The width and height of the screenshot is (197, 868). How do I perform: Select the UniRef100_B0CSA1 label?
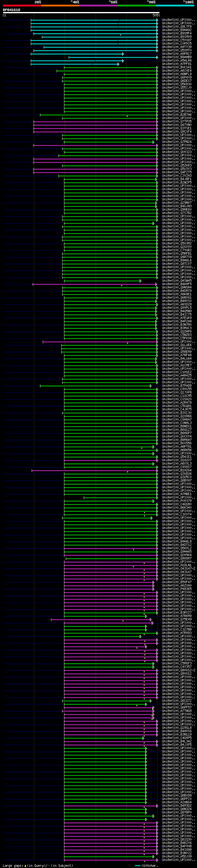pyautogui.click(x=177, y=67)
